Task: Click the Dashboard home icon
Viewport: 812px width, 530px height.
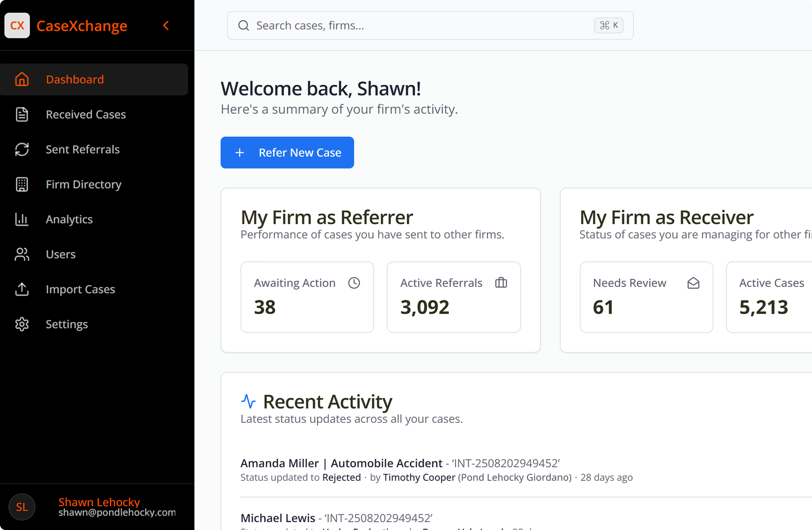Action: click(x=22, y=79)
